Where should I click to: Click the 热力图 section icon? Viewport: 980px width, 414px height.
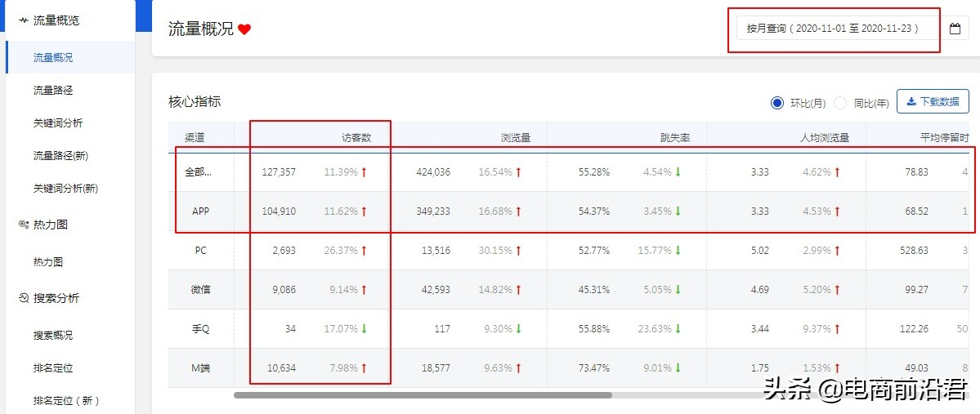click(24, 225)
